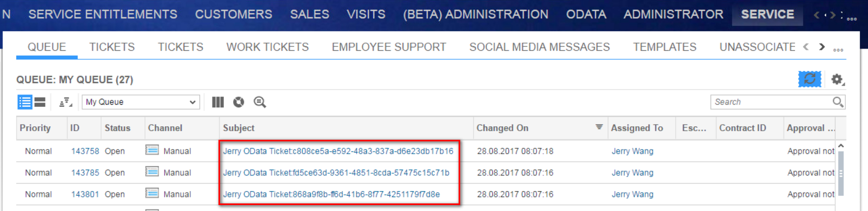This screenshot has height=211, width=868.
Task: Refresh the queue with the blue refresh icon
Action: pyautogui.click(x=810, y=79)
